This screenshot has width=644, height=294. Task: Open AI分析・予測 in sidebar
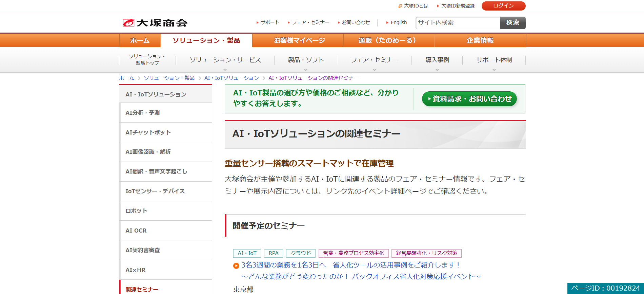[x=166, y=113]
